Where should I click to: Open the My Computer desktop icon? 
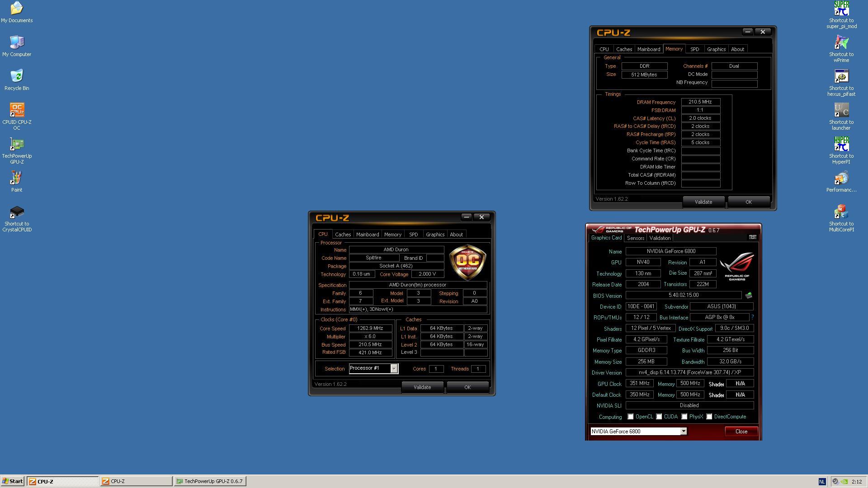pos(17,46)
